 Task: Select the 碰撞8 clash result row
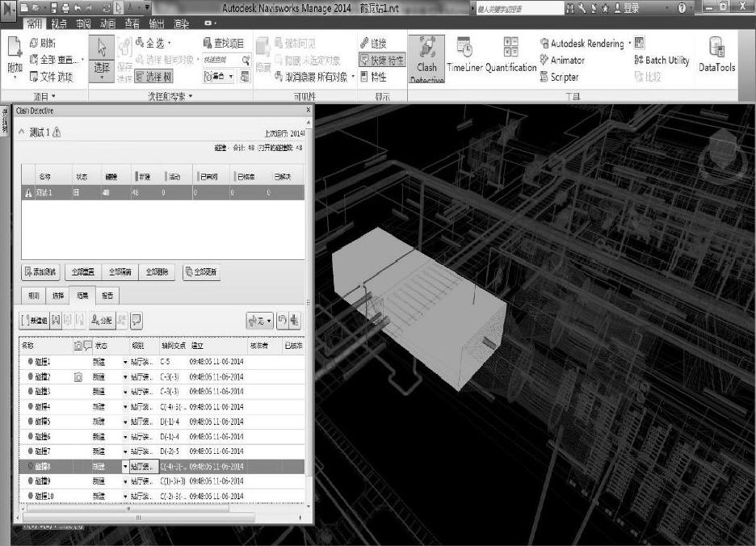click(162, 466)
